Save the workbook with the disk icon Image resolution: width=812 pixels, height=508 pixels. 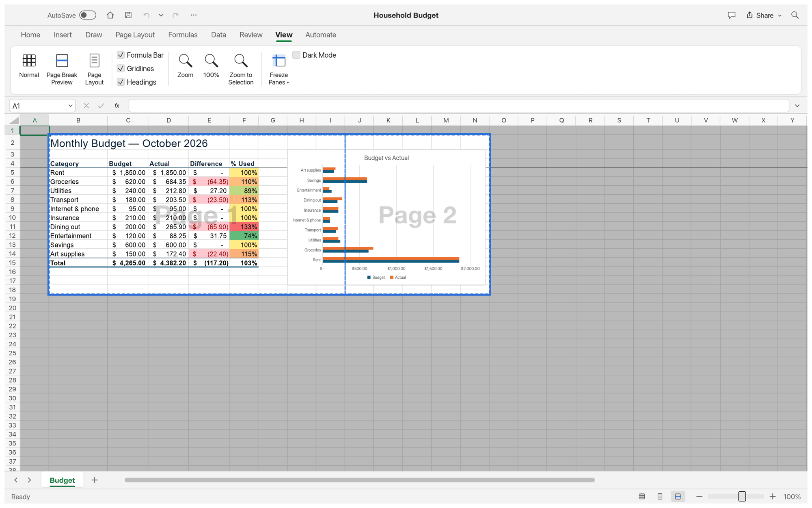pyautogui.click(x=128, y=15)
